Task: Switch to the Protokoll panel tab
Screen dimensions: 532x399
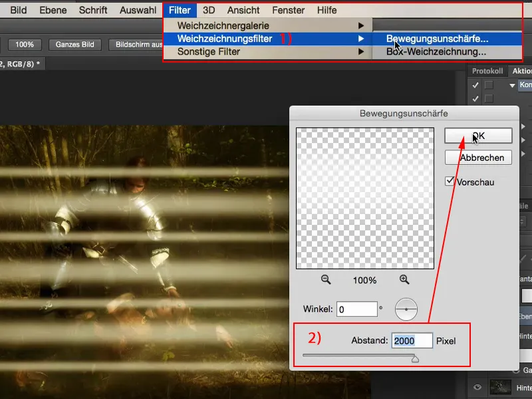Action: (487, 71)
